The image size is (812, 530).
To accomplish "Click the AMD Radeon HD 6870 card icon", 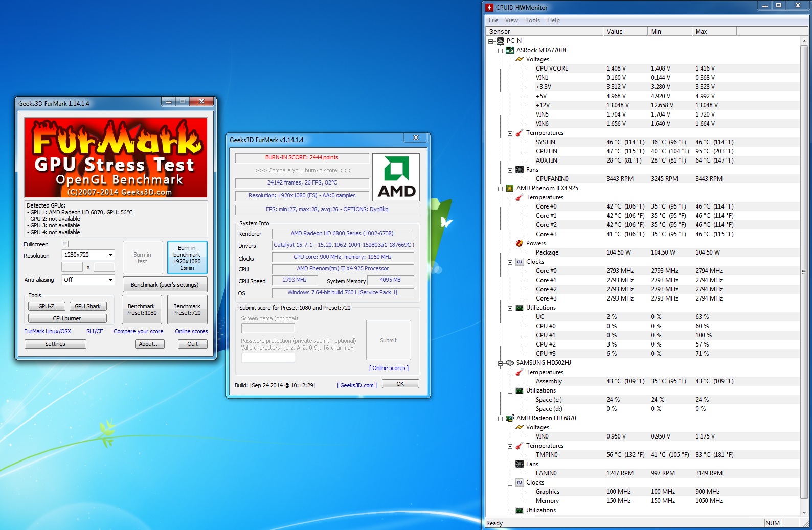I will pos(510,418).
